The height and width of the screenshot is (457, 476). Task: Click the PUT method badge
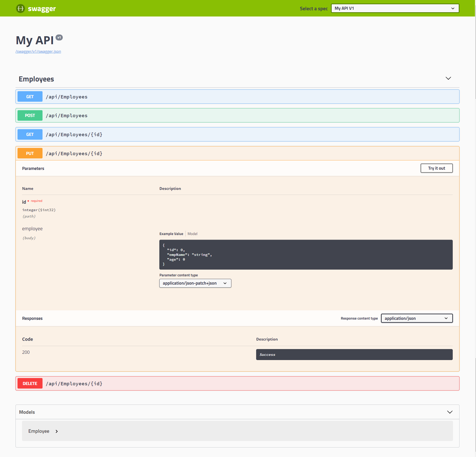coord(30,153)
